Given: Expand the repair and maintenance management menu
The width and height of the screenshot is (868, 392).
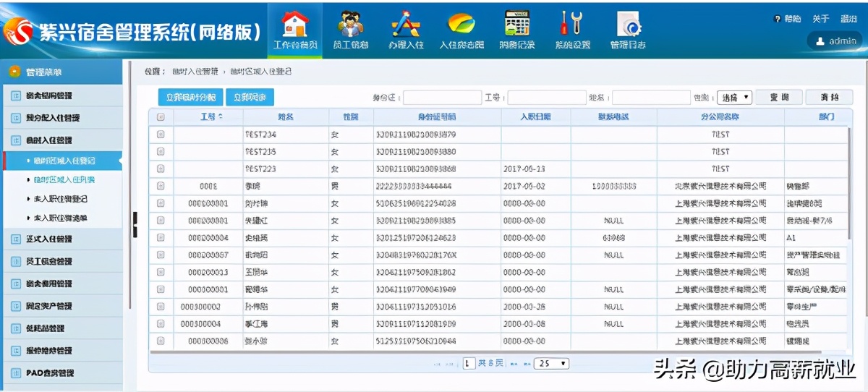Looking at the screenshot, I should 61,351.
